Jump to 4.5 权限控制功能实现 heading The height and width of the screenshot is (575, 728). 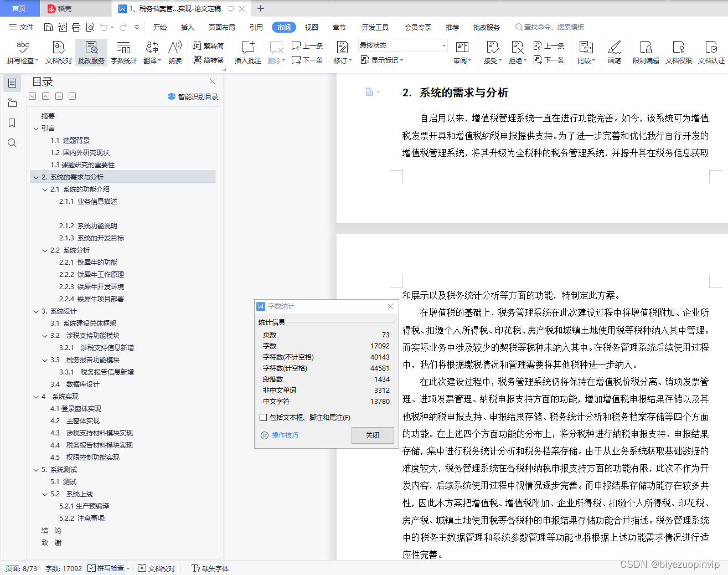pyautogui.click(x=85, y=458)
